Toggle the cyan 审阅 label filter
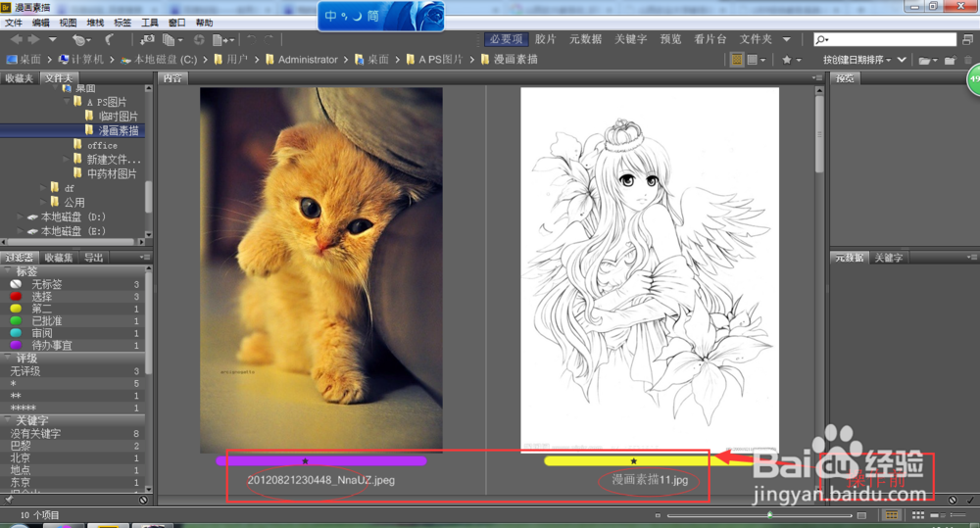 pyautogui.click(x=73, y=333)
